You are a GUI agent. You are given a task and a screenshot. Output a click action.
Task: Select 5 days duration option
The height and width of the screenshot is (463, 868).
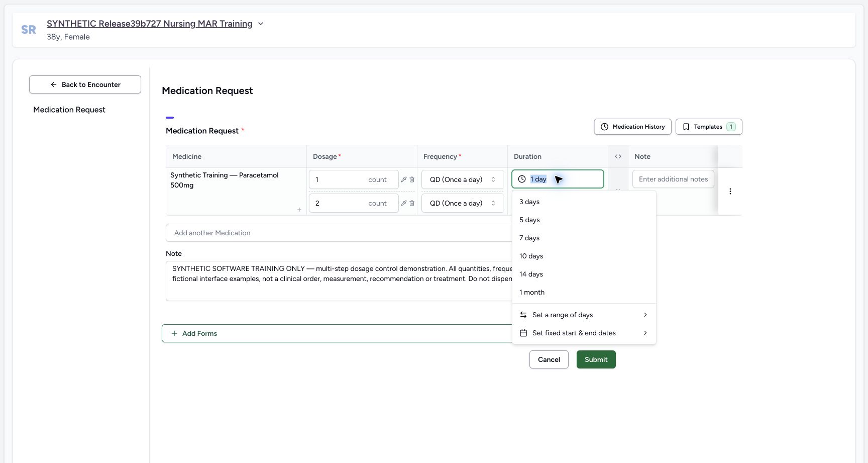[x=584, y=220]
